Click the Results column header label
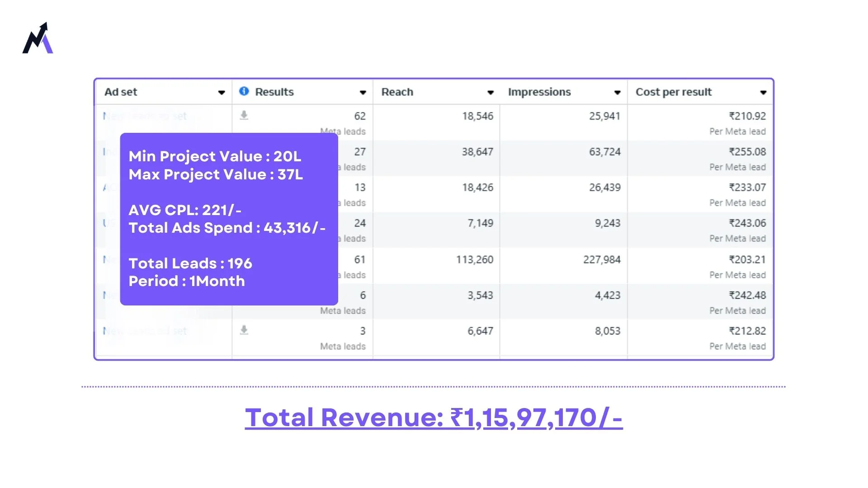Screen dimensions: 868x488 (274, 92)
